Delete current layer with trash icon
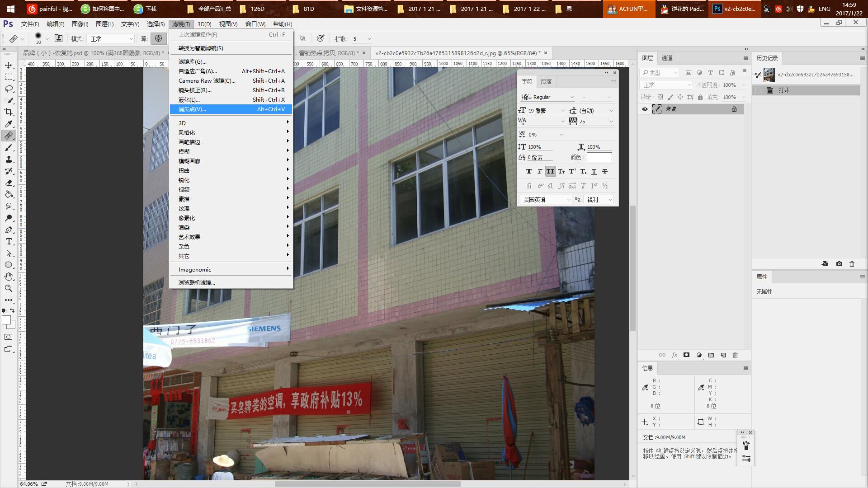The width and height of the screenshot is (868, 488). (735, 355)
